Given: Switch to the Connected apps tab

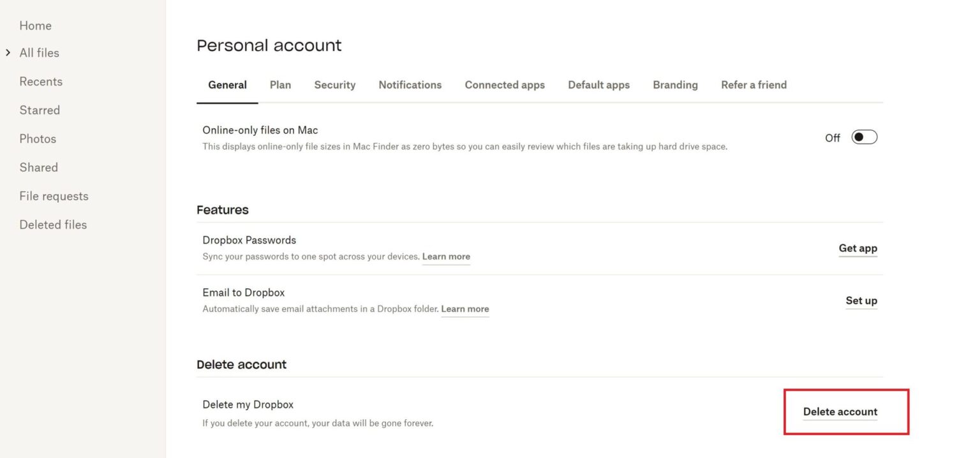Looking at the screenshot, I should 504,84.
